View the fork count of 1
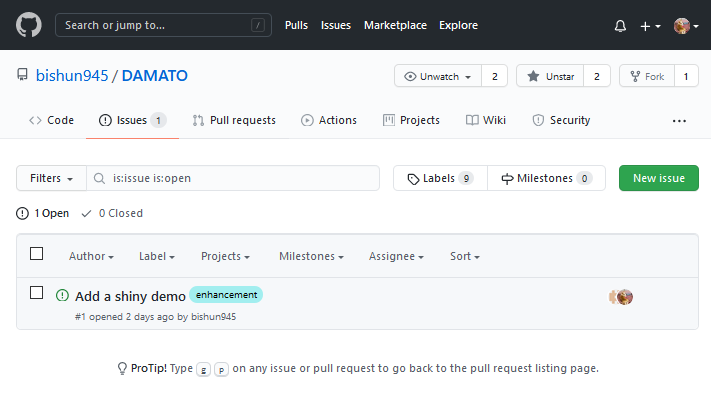Image resolution: width=711 pixels, height=402 pixels. [x=686, y=76]
